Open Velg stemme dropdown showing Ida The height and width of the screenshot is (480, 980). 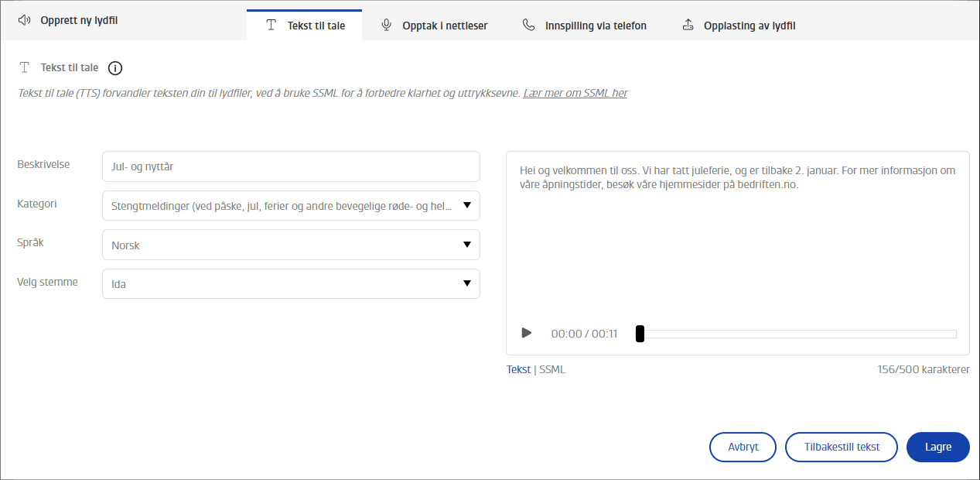point(291,283)
